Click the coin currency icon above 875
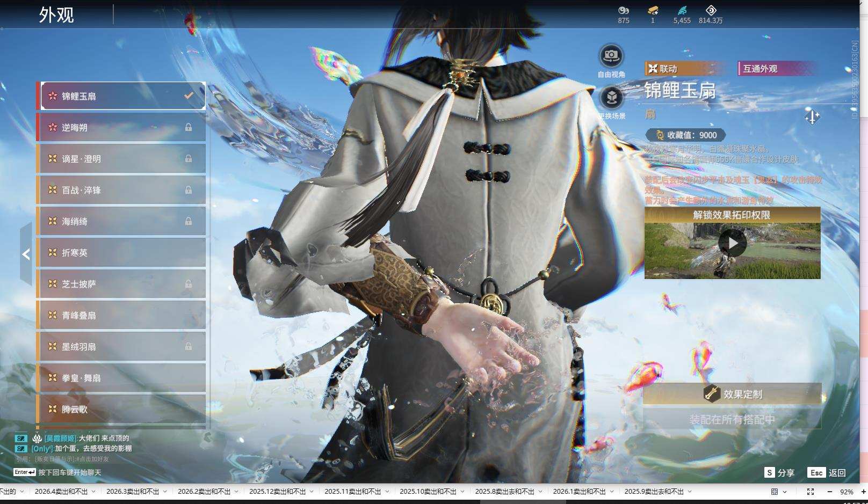This screenshot has height=504, width=868. point(624,10)
